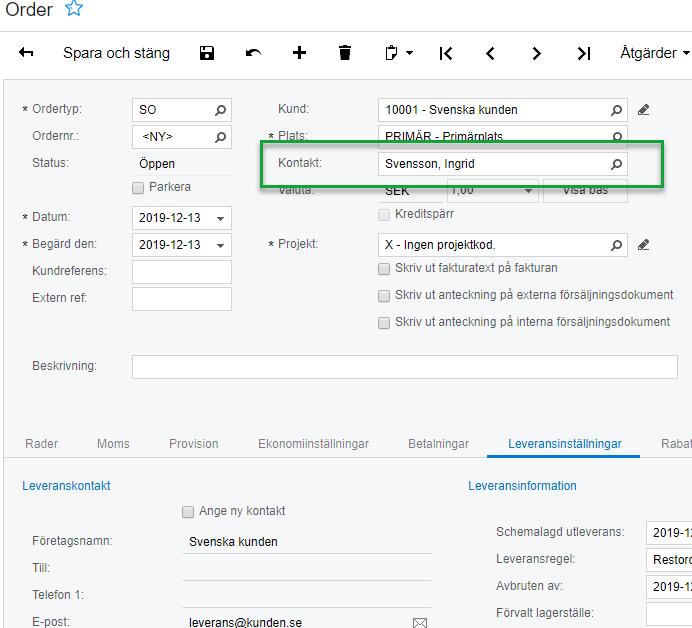Screen dimensions: 692x628
Task: Click the favorite star next to Order
Action: click(74, 9)
